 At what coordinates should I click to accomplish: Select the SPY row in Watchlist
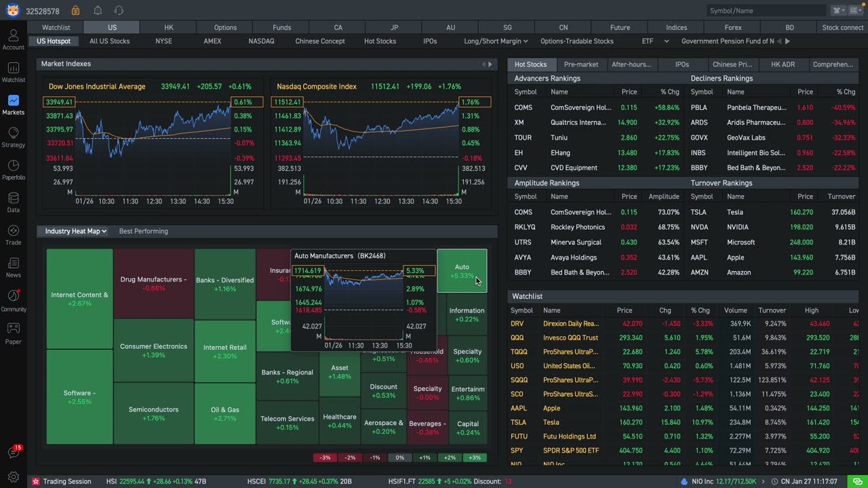pyautogui.click(x=684, y=450)
